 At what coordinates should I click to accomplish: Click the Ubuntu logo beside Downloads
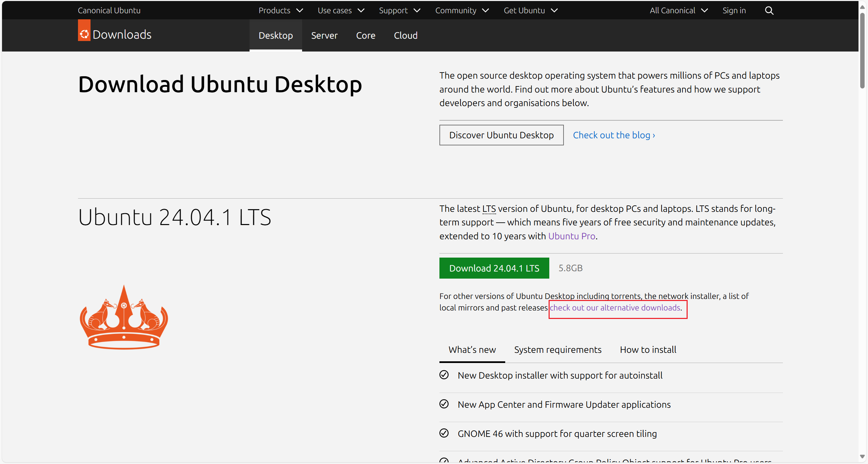[84, 31]
